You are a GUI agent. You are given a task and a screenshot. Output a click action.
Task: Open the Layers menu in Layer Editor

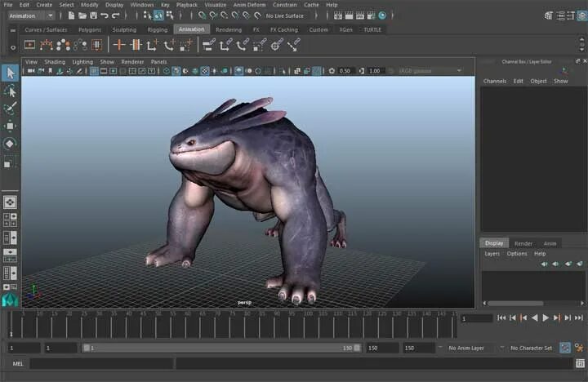click(492, 254)
